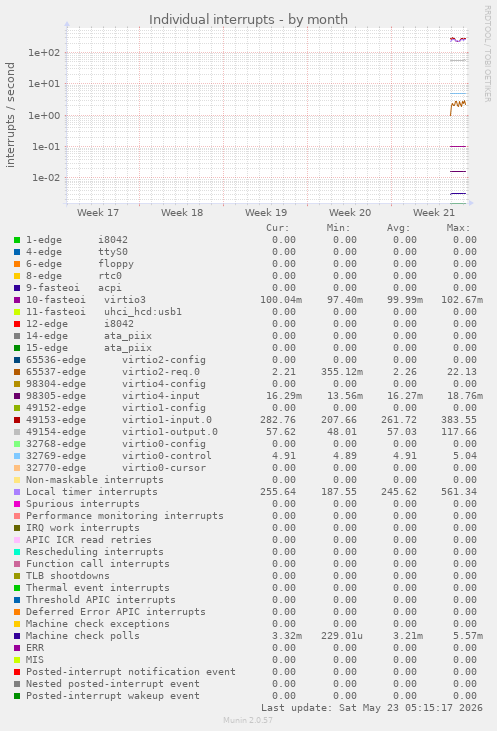The image size is (497, 731).
Task: Click the brown 65537-edge virtio2-req.0 swatch
Action: [17, 372]
